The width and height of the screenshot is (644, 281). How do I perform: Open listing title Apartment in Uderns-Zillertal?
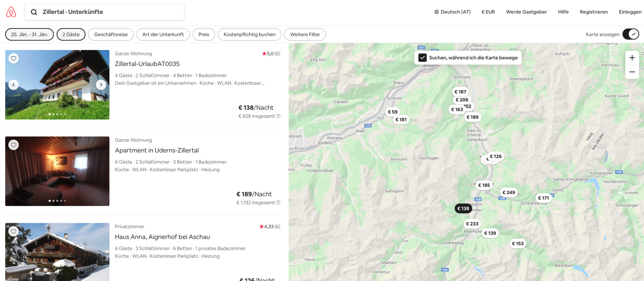(157, 150)
